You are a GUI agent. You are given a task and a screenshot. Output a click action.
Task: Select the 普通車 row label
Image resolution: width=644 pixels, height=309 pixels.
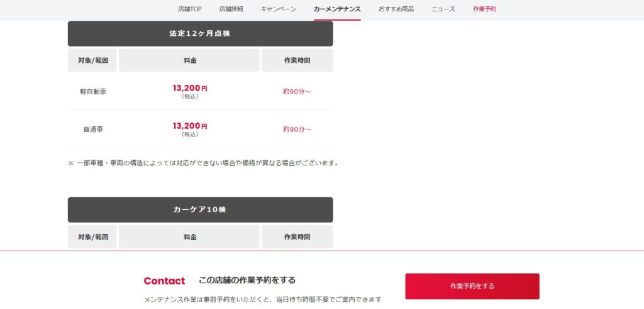point(93,129)
